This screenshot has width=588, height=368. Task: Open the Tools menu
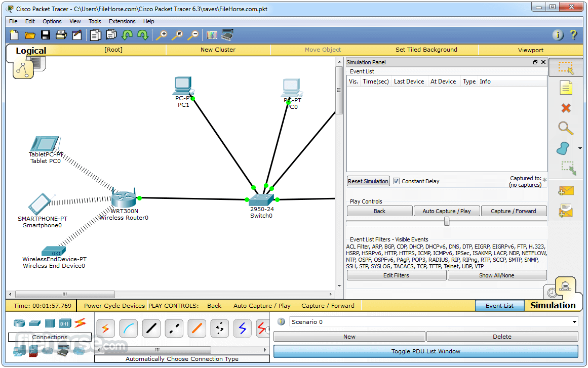point(95,21)
